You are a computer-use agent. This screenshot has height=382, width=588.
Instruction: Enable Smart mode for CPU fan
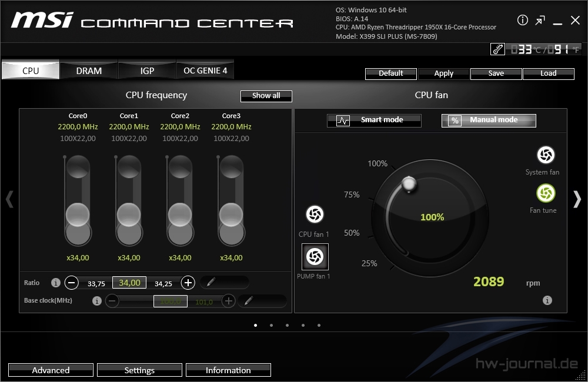point(374,120)
